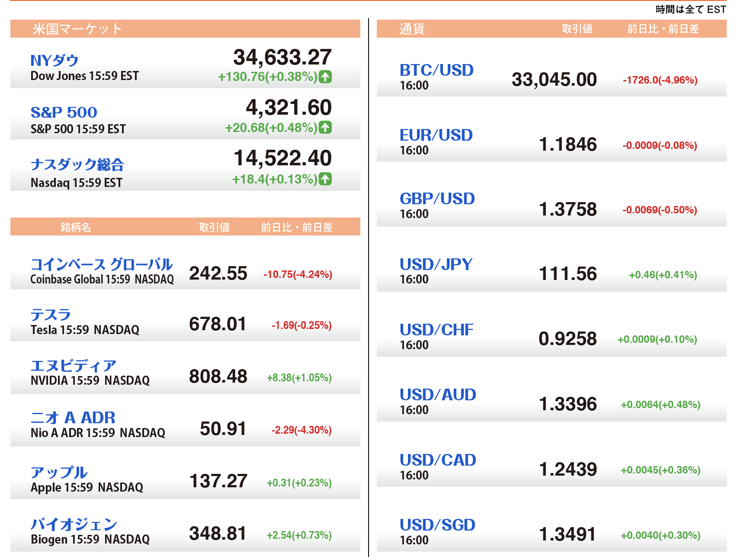Select the コインベース グローバル stock
738x560 pixels.
(102, 264)
